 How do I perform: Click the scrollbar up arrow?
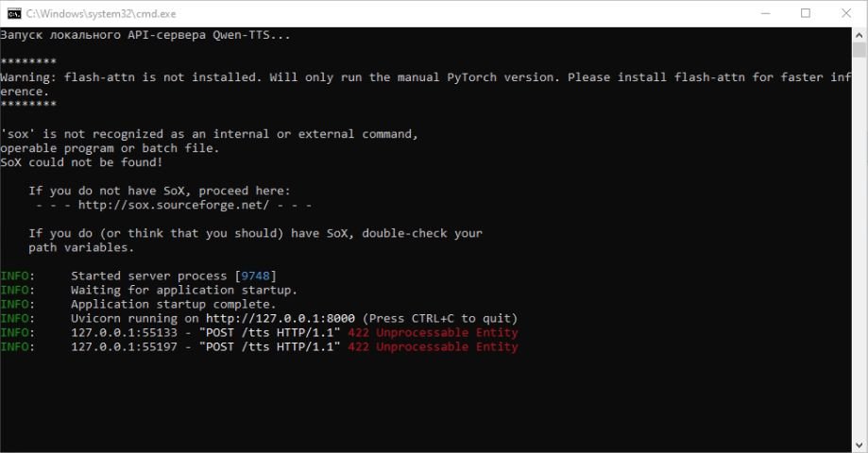coord(859,34)
